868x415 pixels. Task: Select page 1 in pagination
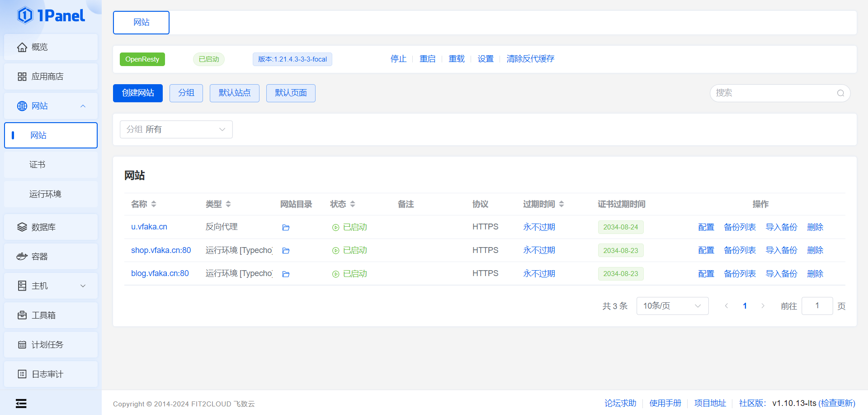745,306
